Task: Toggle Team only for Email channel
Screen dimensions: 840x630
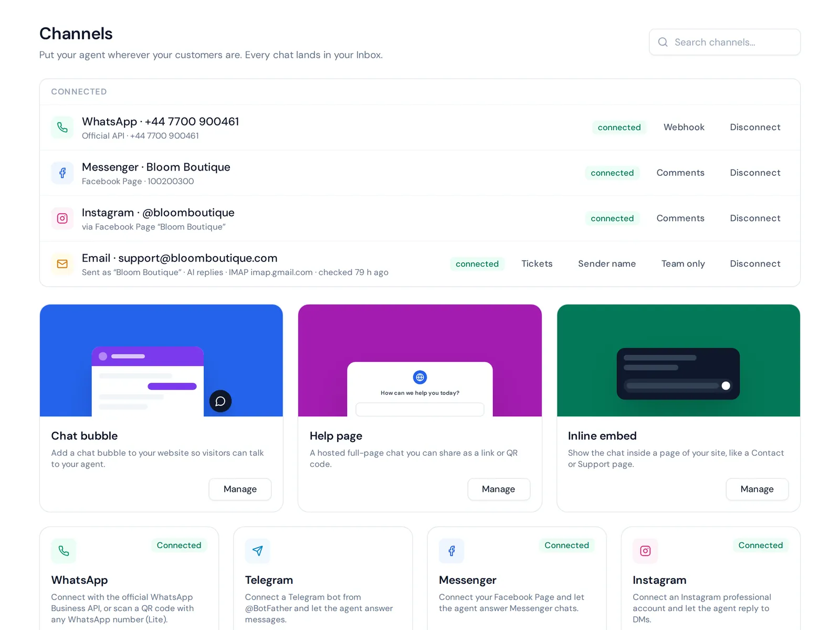Action: coord(683,264)
